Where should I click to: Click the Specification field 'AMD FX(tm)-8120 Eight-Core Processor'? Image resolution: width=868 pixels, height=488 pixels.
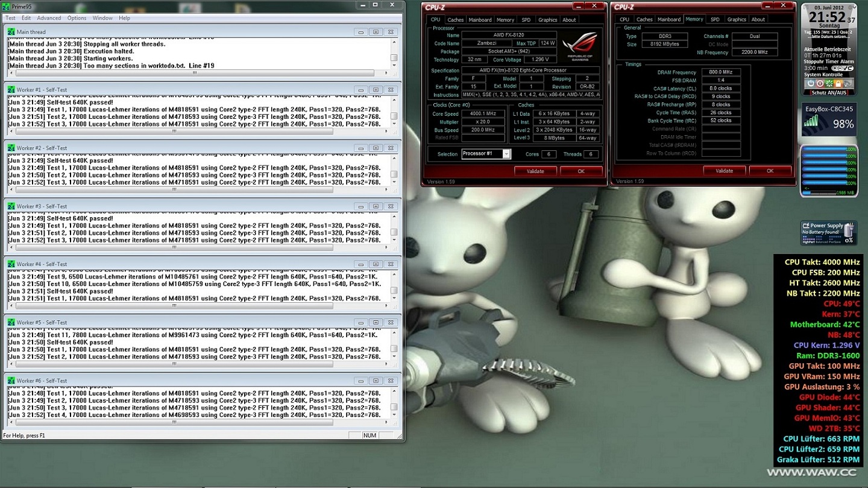pyautogui.click(x=531, y=71)
